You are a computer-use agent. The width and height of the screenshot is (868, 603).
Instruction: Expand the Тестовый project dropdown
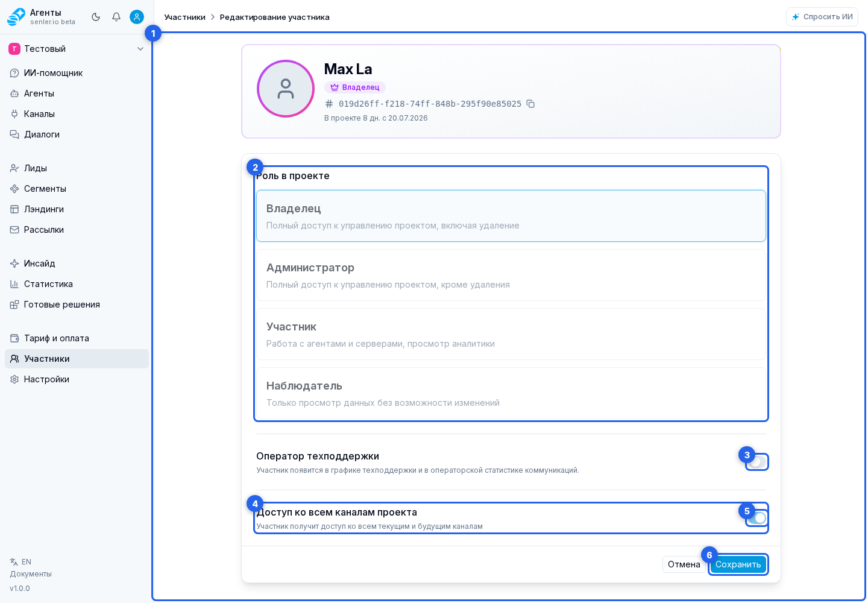[77, 49]
